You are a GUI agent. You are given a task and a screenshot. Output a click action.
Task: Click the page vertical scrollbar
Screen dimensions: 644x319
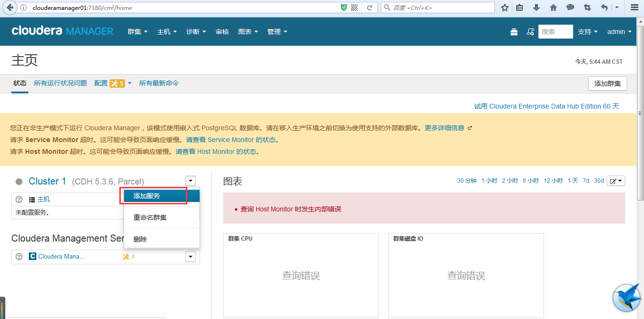coord(640,113)
